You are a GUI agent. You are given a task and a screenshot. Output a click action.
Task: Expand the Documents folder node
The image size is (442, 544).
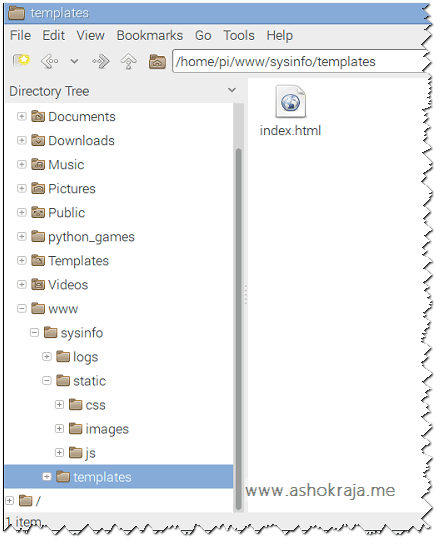(22, 116)
